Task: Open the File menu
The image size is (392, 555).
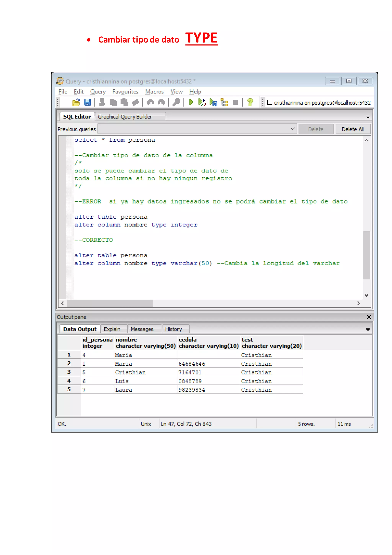Action: click(x=63, y=92)
